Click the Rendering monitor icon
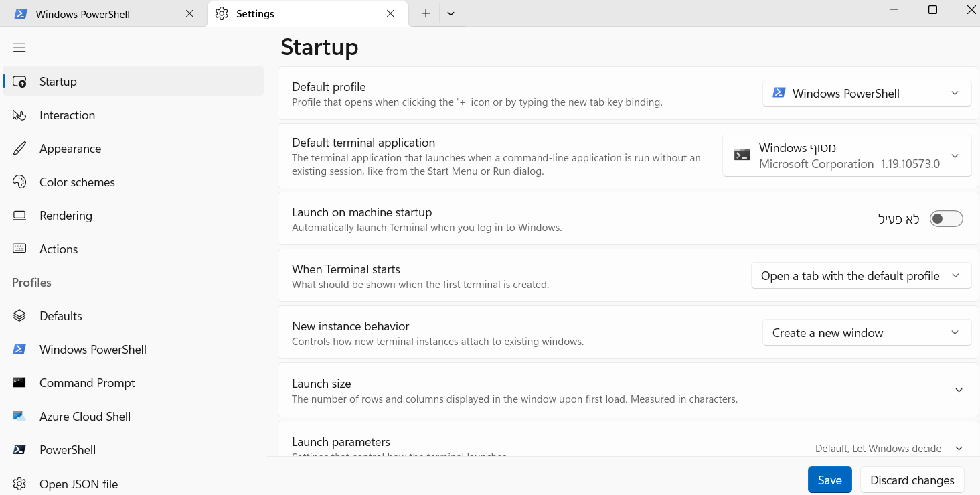Screen dimensions: 980x495 point(19,216)
